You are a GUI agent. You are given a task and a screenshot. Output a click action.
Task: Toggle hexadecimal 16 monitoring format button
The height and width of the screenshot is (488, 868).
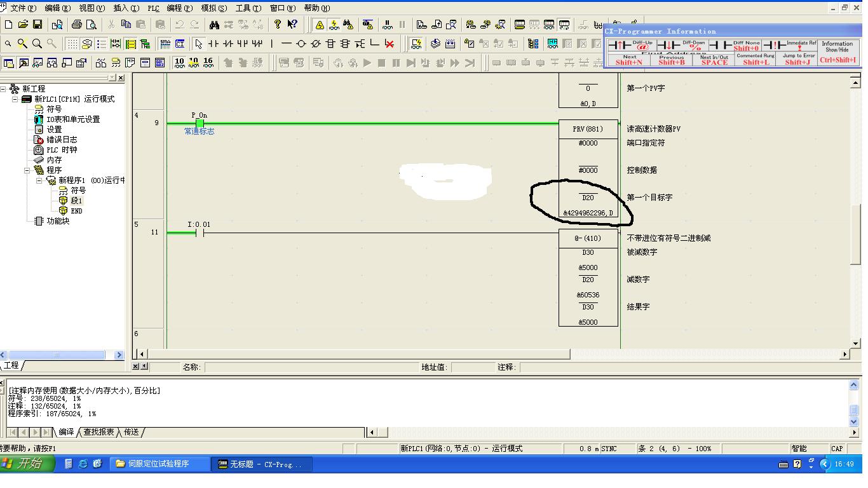(x=208, y=62)
